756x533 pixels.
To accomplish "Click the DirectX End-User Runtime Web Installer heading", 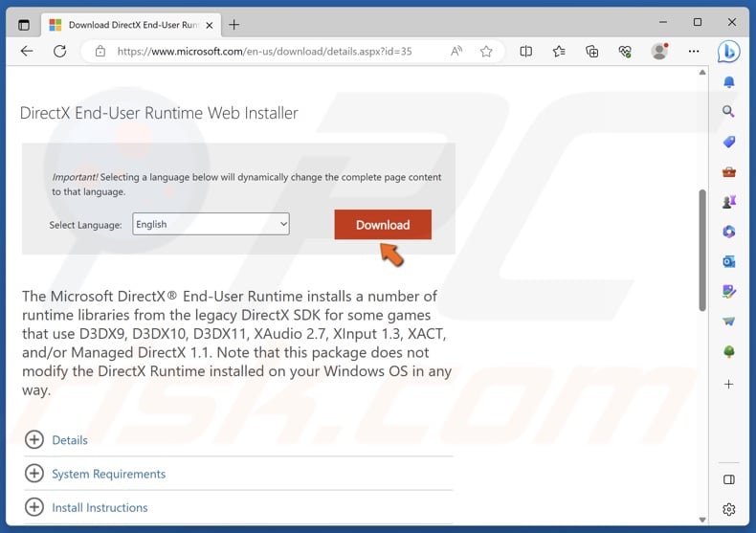I will click(159, 113).
